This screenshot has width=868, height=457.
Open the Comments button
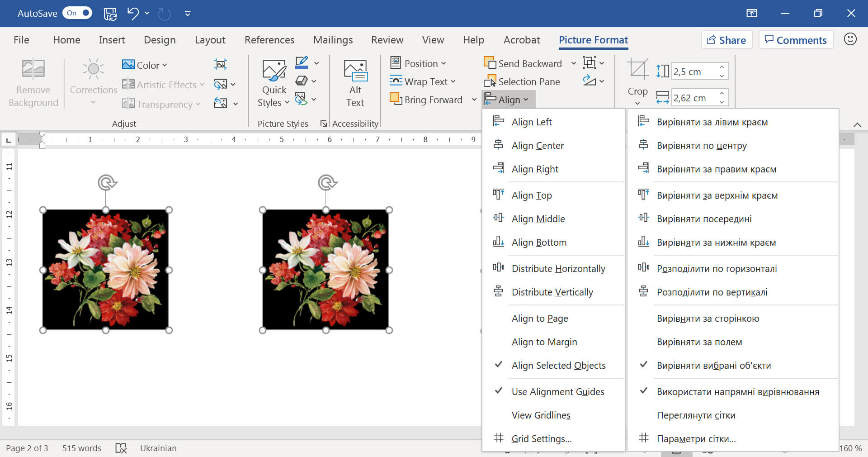pos(796,40)
